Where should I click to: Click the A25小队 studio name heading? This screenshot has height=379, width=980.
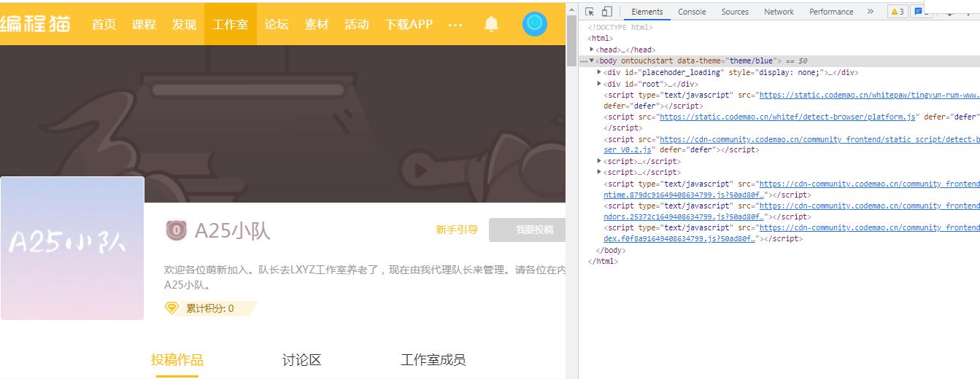pyautogui.click(x=232, y=231)
